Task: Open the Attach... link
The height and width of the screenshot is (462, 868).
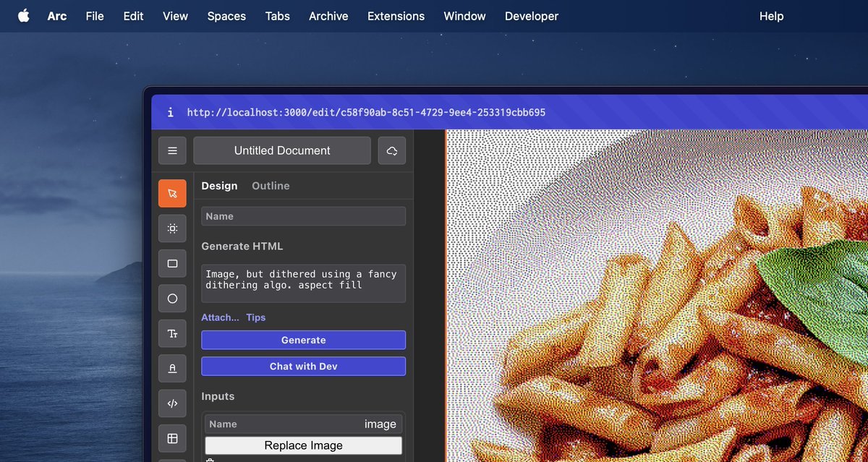Action: click(220, 317)
